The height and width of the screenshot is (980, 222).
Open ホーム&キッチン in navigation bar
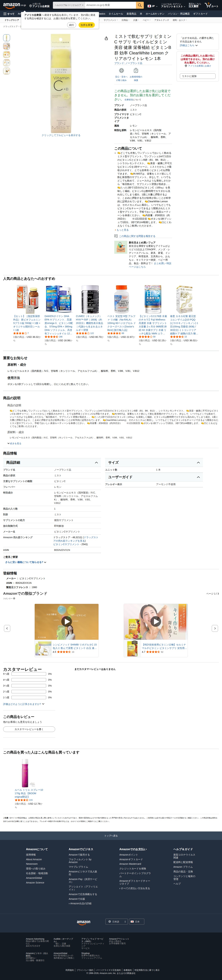tap(155, 14)
